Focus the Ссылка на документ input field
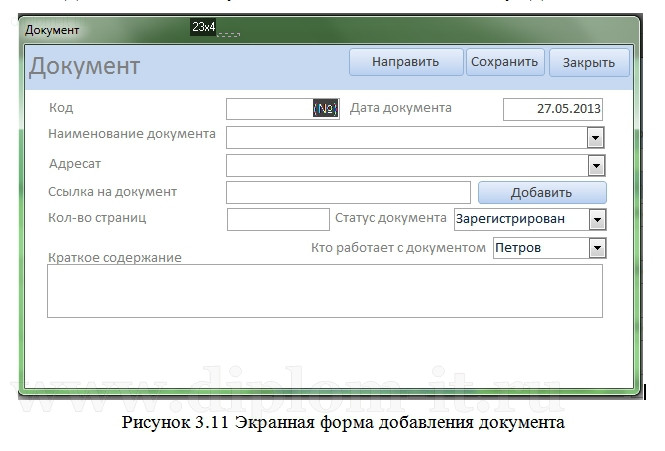 [348, 192]
